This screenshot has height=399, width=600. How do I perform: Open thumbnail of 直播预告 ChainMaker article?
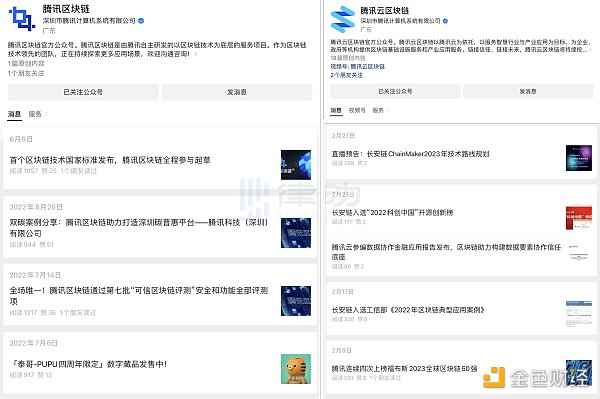click(579, 158)
